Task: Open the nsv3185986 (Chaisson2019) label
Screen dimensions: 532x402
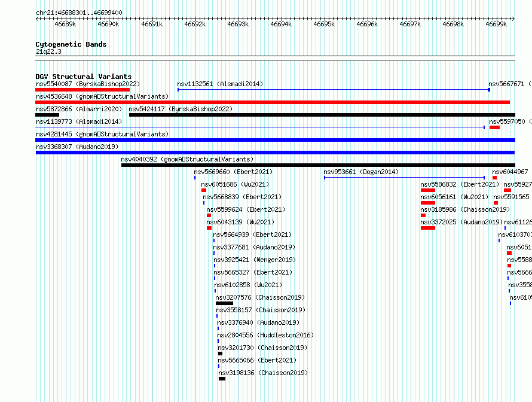Action: (x=465, y=209)
